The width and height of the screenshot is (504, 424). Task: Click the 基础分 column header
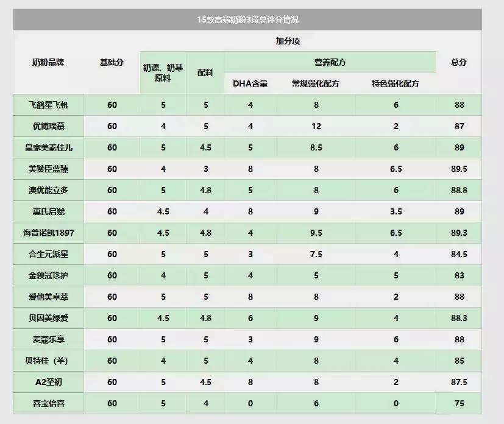tap(111, 61)
